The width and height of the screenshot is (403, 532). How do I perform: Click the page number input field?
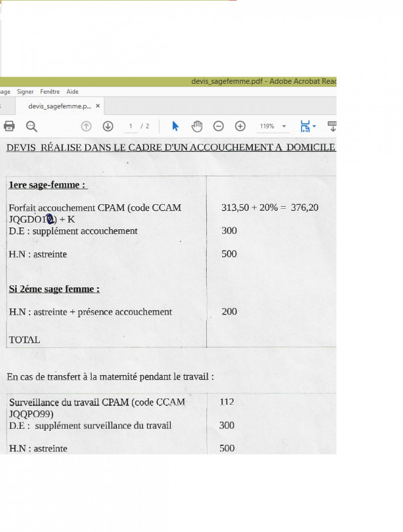click(131, 126)
